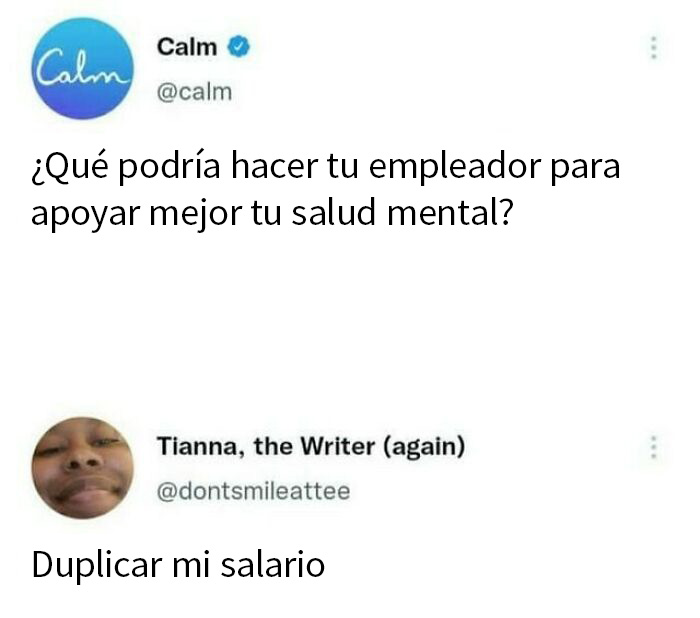700x618 pixels.
Task: Click the word Writer in the display name
Action: coord(338,446)
